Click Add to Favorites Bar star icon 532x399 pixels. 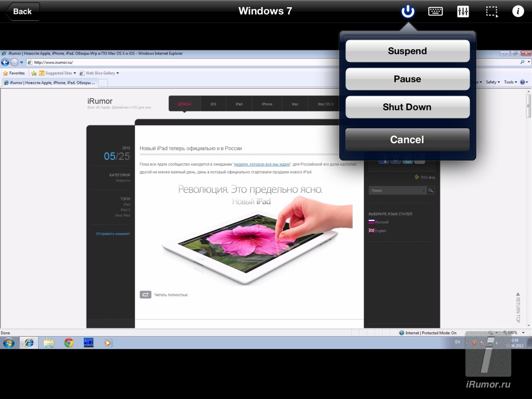click(34, 73)
